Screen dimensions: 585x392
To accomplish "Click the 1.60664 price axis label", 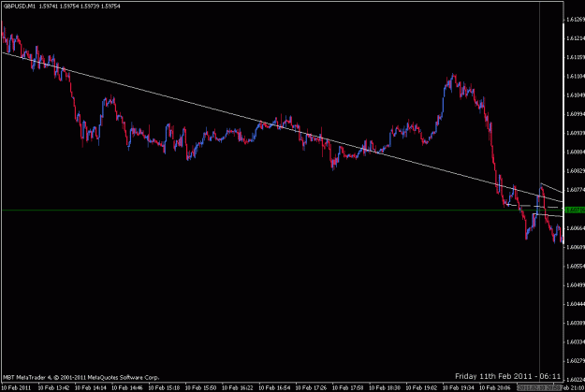I will (576, 228).
